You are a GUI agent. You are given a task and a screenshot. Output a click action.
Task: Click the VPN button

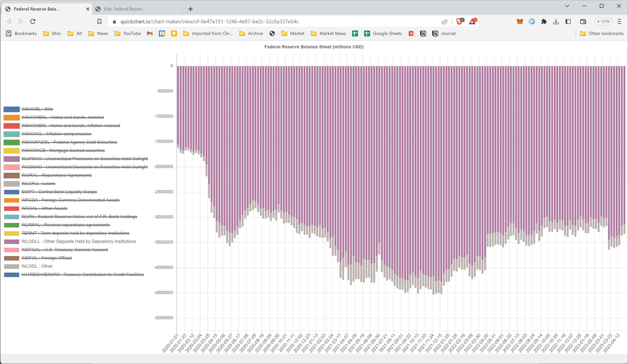coord(603,21)
